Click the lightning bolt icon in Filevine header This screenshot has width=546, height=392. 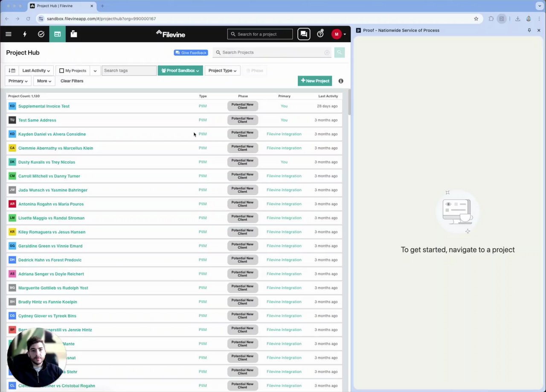click(25, 34)
